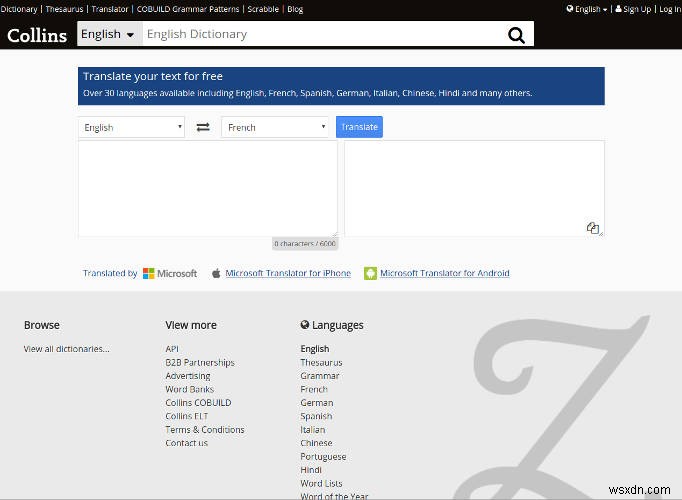Select Grammar in footer Languages list

(x=320, y=376)
